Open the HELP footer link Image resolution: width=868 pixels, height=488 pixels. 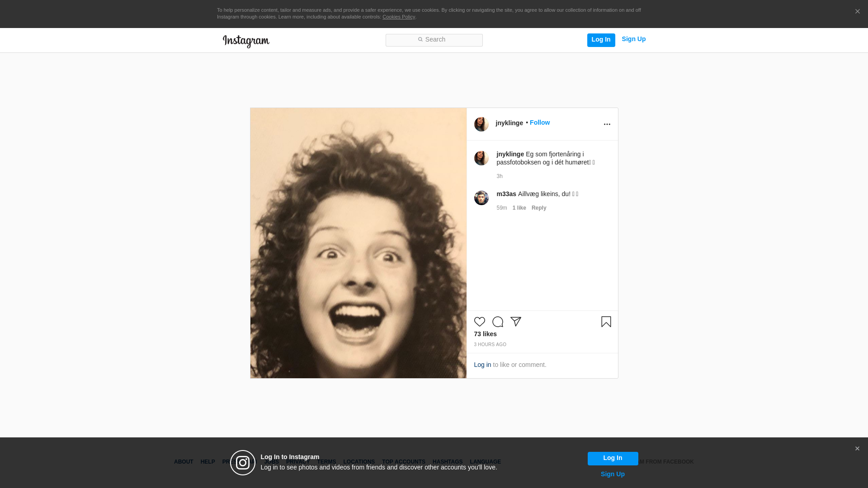[208, 462]
